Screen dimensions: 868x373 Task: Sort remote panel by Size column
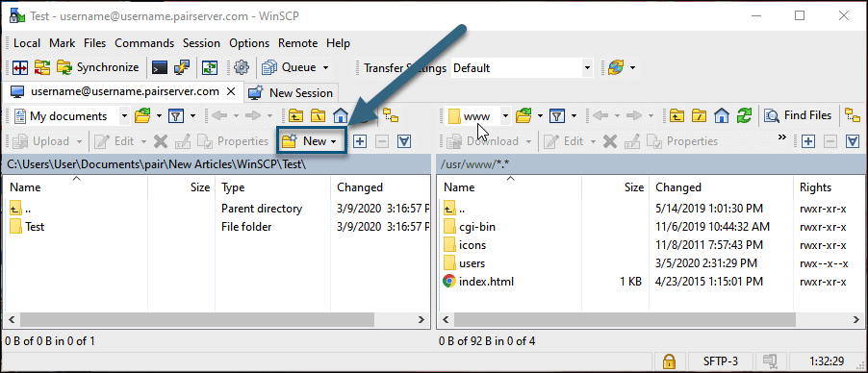pos(614,187)
